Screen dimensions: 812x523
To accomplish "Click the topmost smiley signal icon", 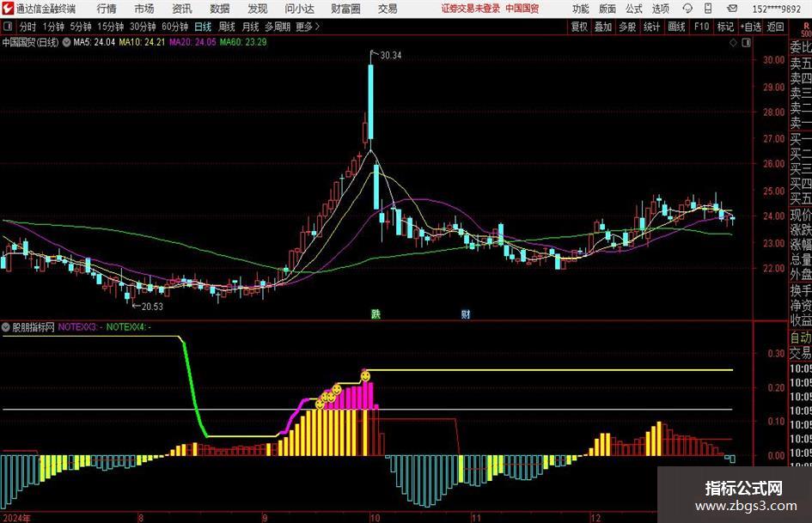I will (x=365, y=376).
